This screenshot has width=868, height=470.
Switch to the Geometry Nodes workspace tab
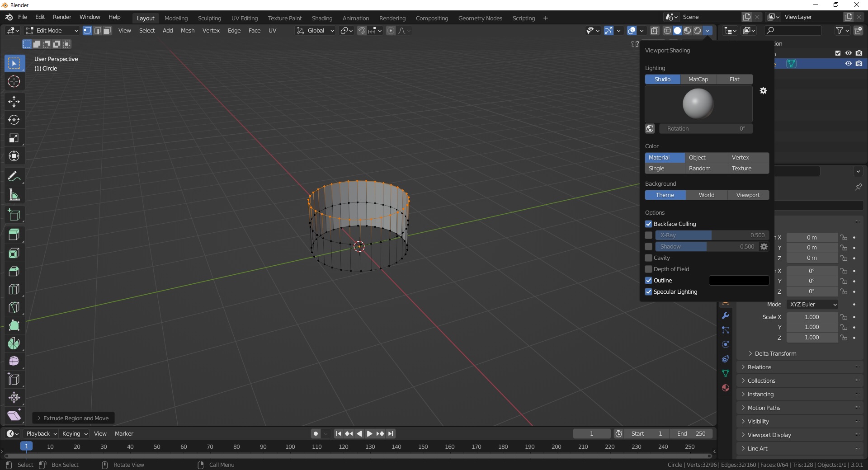(x=480, y=19)
